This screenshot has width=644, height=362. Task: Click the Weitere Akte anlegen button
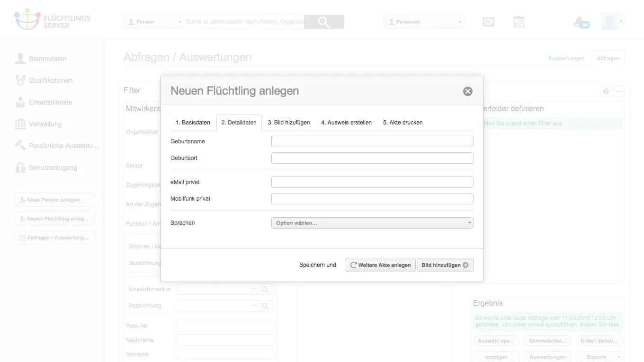(381, 265)
